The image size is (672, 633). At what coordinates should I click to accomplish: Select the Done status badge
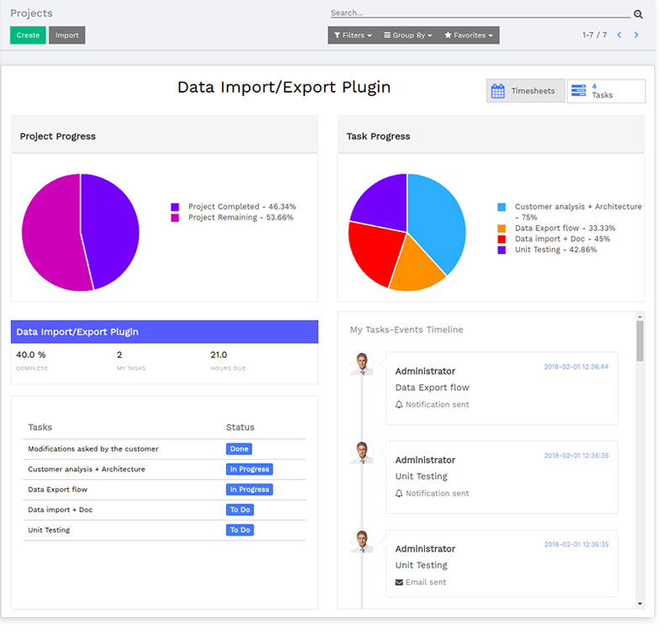click(239, 450)
